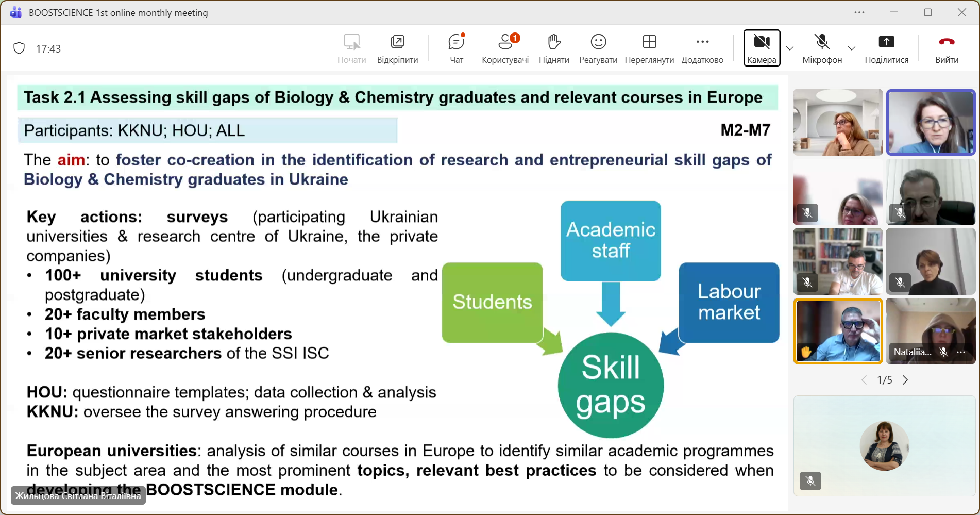
Task: Go to next page of participant videos
Action: click(x=905, y=380)
